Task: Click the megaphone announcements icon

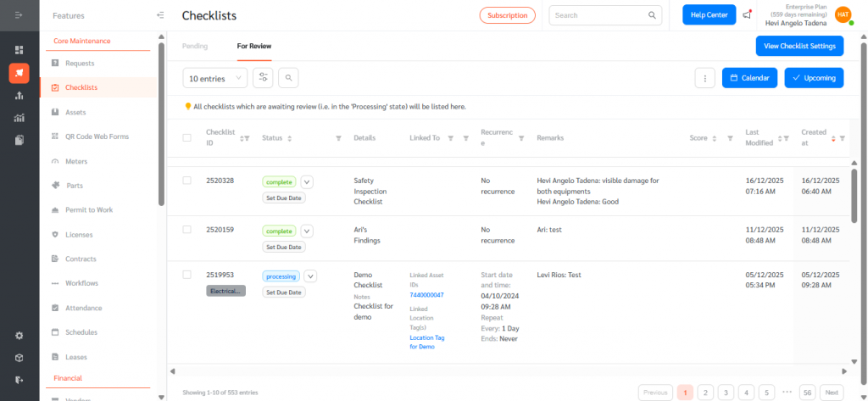Action: [747, 14]
